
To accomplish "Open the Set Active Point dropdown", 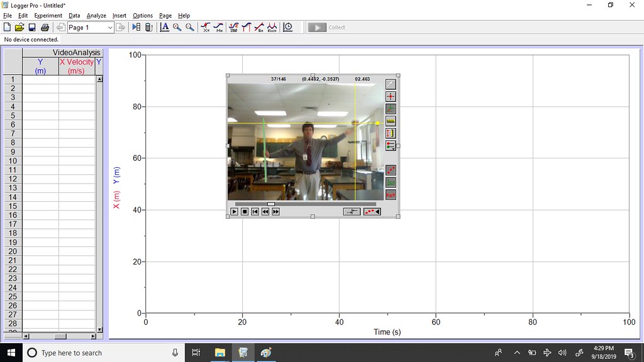I will click(x=391, y=145).
